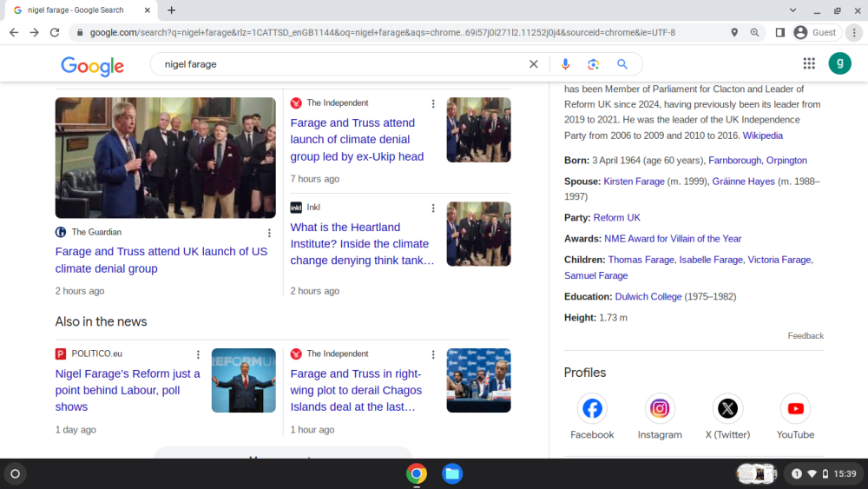Search by image with Google Lens
This screenshot has height=489, width=868.
point(594,64)
